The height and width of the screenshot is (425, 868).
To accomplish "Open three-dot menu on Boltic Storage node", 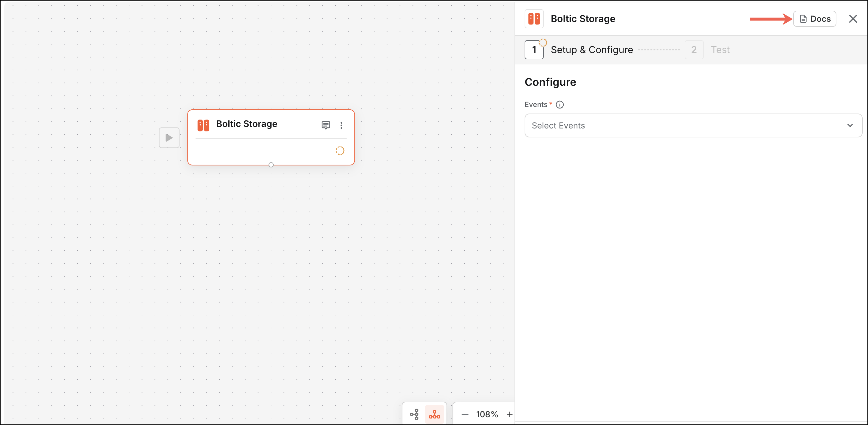I will (341, 125).
